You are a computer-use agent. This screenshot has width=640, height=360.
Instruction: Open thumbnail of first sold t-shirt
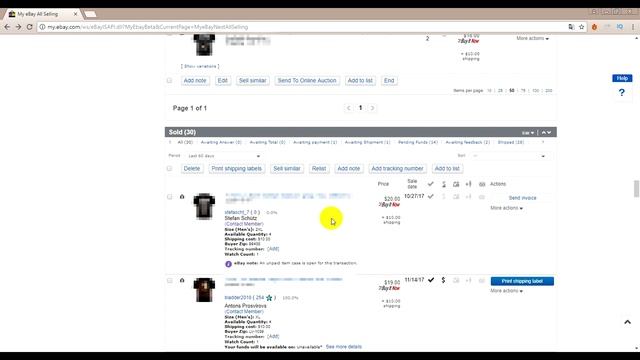click(204, 207)
